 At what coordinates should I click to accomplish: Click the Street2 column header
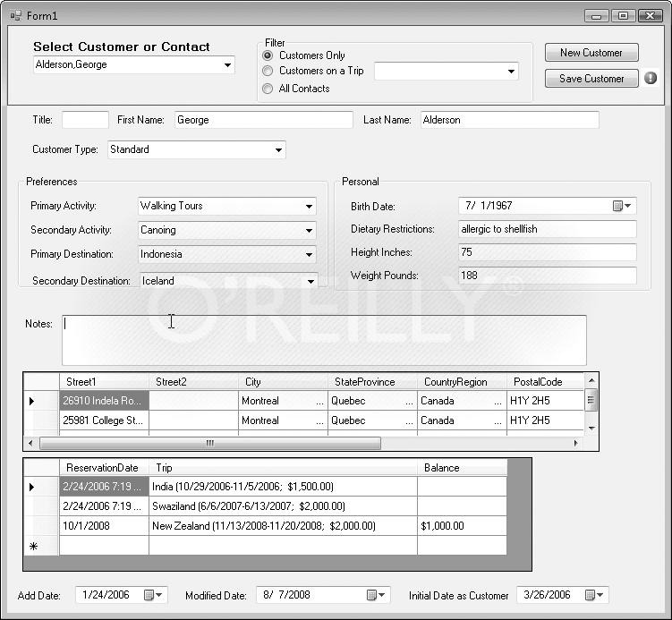[x=193, y=382]
